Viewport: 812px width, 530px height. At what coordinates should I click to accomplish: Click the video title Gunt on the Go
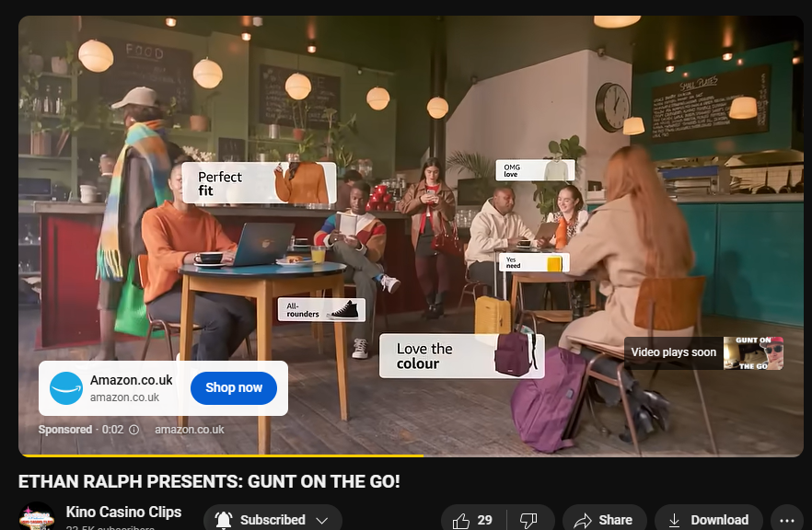pyautogui.click(x=210, y=482)
